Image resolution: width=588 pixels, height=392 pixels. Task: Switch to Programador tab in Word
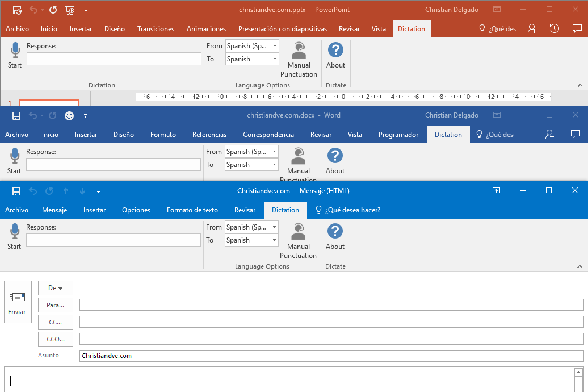pos(398,135)
